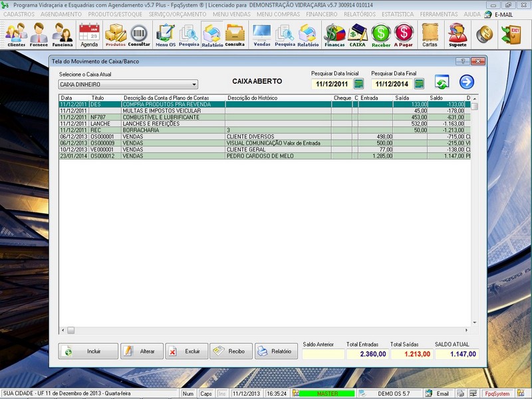532x399 pixels.
Task: Open calendar picker for Data Inicial
Action: click(359, 84)
